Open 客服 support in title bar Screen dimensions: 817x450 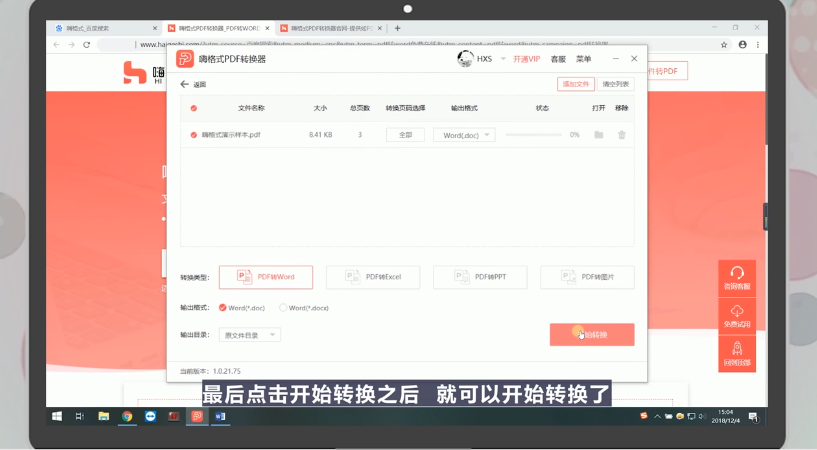pos(558,59)
